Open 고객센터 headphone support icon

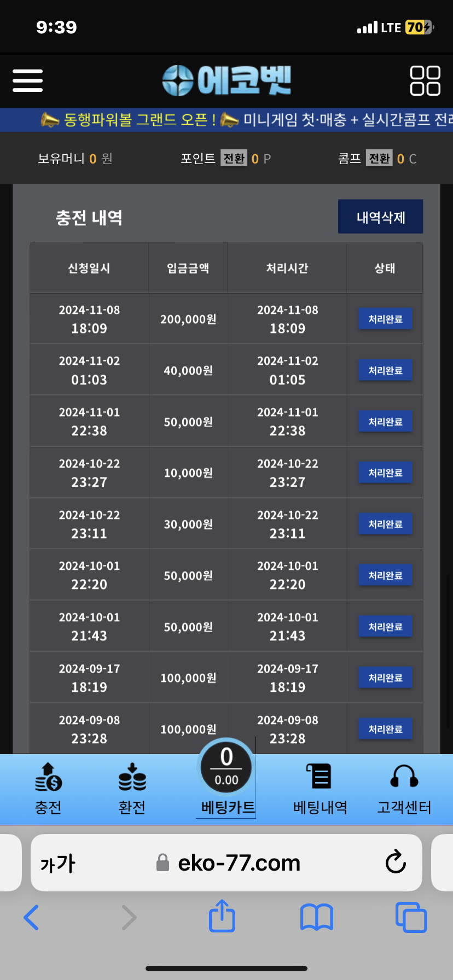404,789
